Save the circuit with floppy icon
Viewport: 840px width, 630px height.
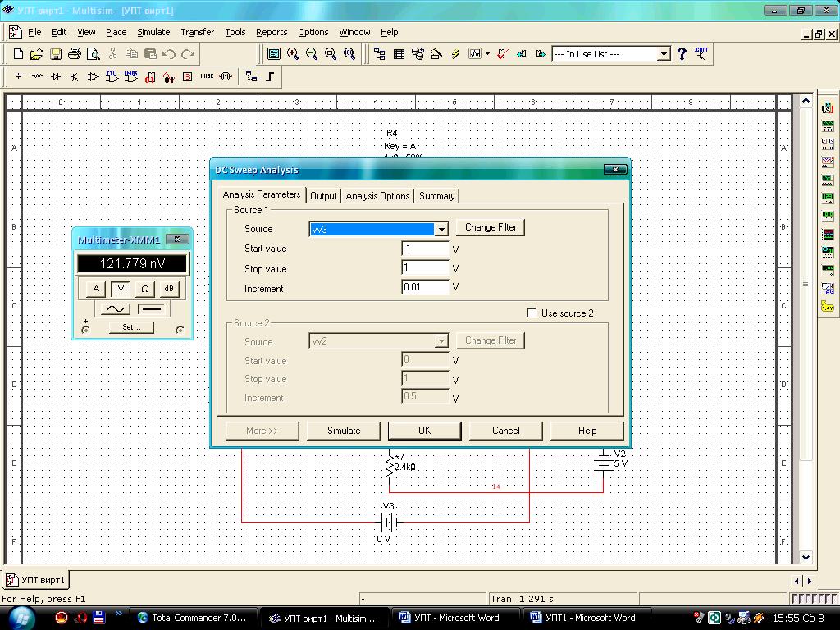pyautogui.click(x=56, y=54)
